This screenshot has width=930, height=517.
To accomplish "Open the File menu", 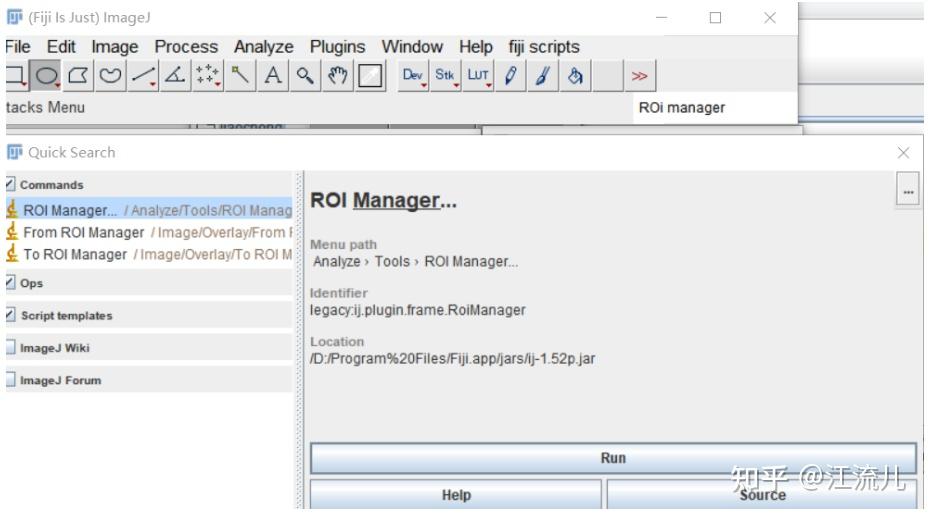I will (x=18, y=47).
